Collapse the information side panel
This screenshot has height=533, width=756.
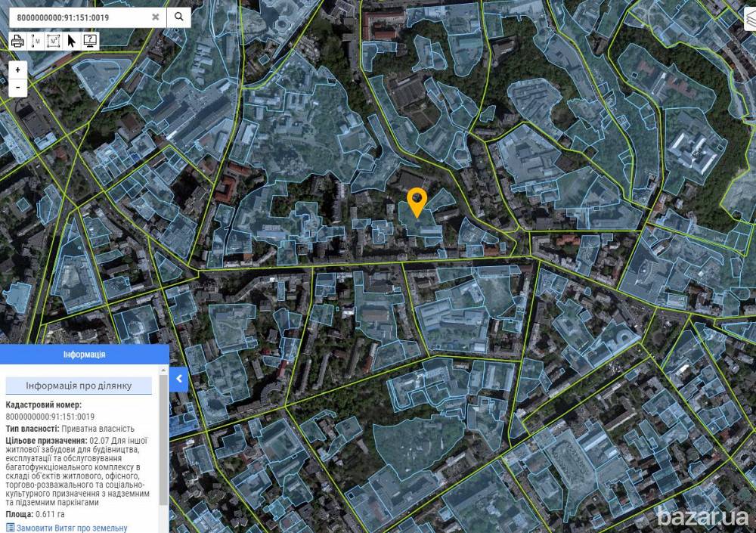tap(178, 378)
